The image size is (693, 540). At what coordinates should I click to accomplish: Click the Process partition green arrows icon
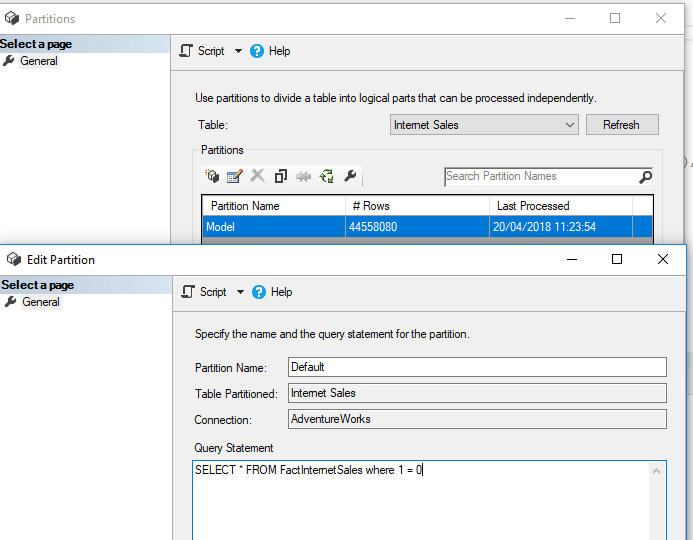(327, 176)
